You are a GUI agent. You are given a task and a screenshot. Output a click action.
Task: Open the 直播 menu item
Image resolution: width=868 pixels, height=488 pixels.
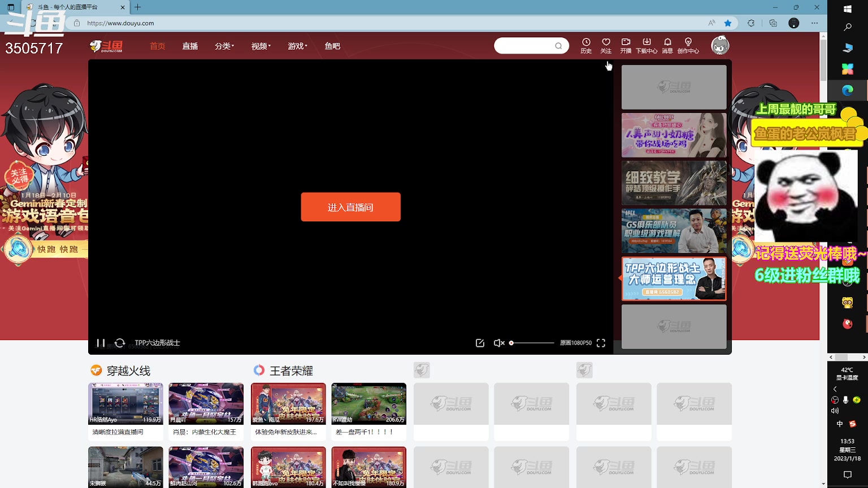point(190,46)
